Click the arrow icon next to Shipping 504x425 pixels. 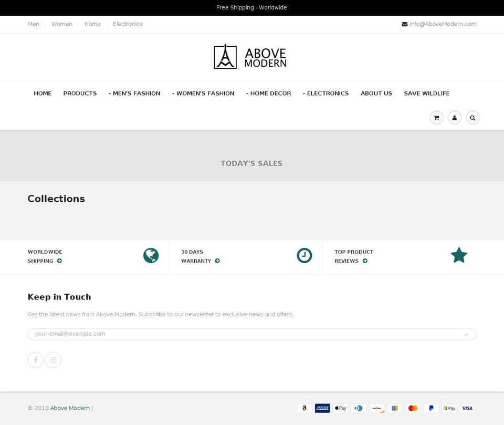(59, 261)
